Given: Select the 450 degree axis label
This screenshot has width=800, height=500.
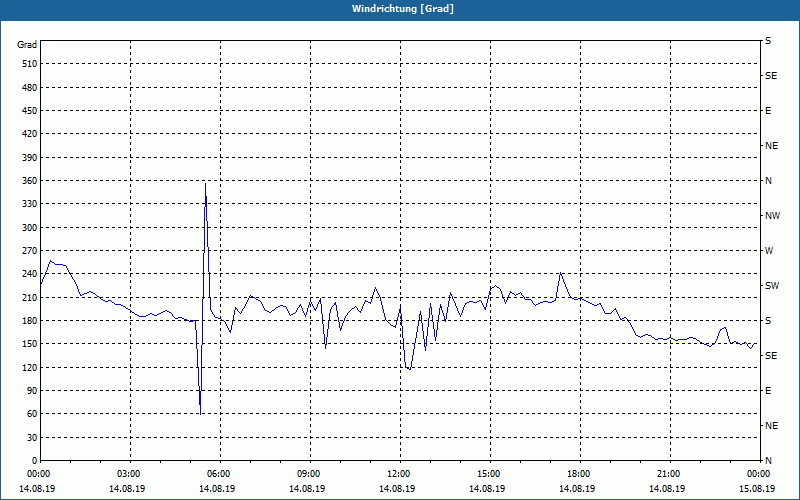Looking at the screenshot, I should (x=30, y=111).
